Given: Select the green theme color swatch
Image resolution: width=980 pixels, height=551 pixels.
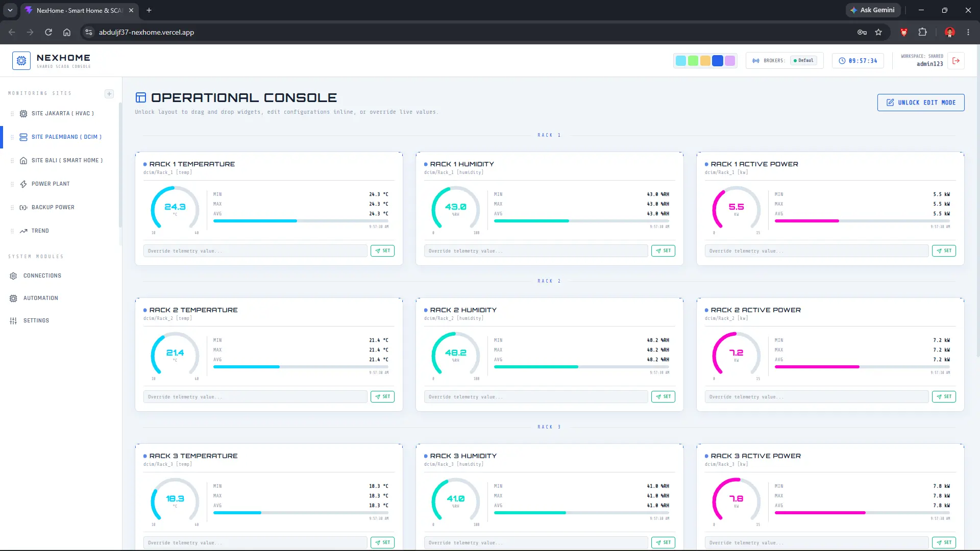Looking at the screenshot, I should [x=693, y=61].
